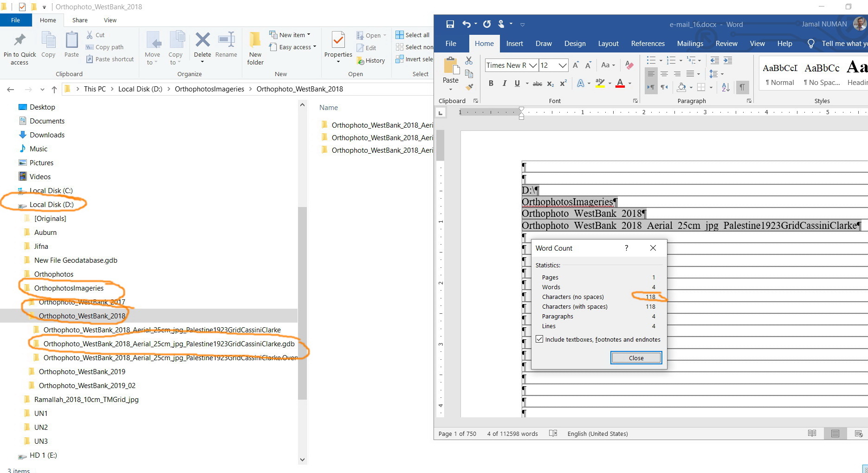Switch to Read Mode view in status bar
Screen dimensions: 868x473
[812, 434]
